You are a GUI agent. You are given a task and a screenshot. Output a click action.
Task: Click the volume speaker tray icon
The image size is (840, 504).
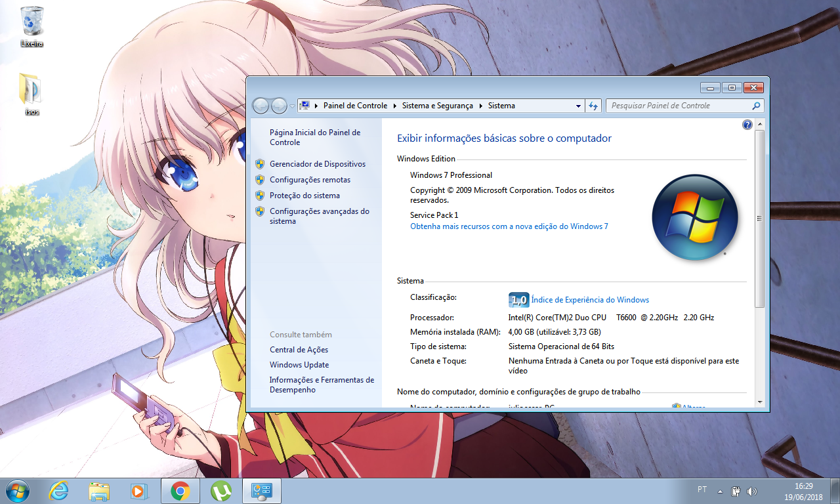(752, 491)
